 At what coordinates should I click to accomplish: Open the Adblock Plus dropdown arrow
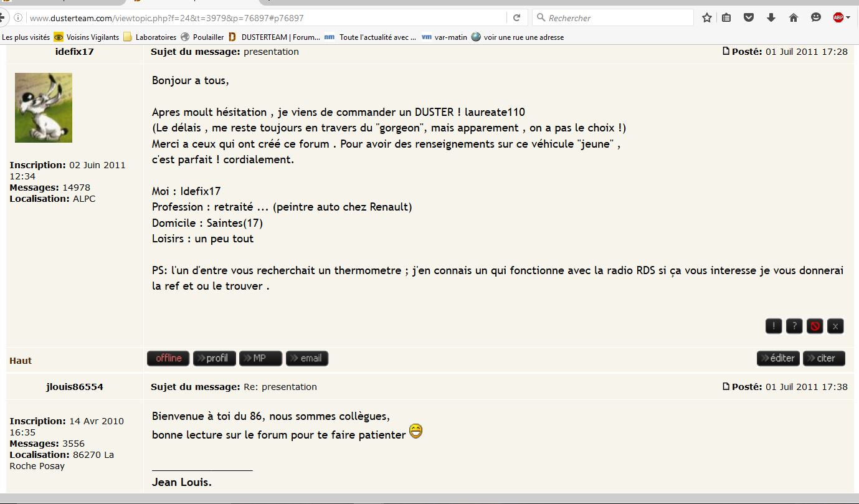(x=848, y=18)
